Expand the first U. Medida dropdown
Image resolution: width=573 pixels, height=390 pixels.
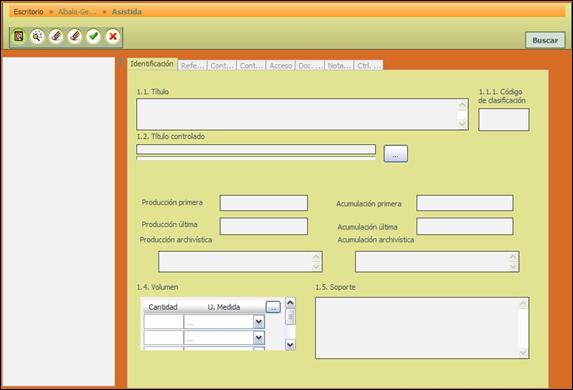259,322
